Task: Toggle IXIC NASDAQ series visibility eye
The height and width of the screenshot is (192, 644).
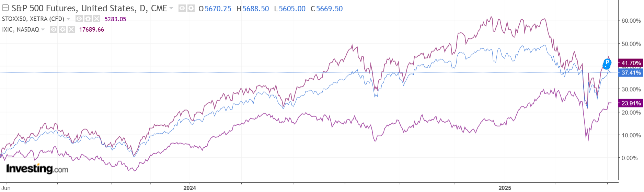Action: pyautogui.click(x=54, y=30)
